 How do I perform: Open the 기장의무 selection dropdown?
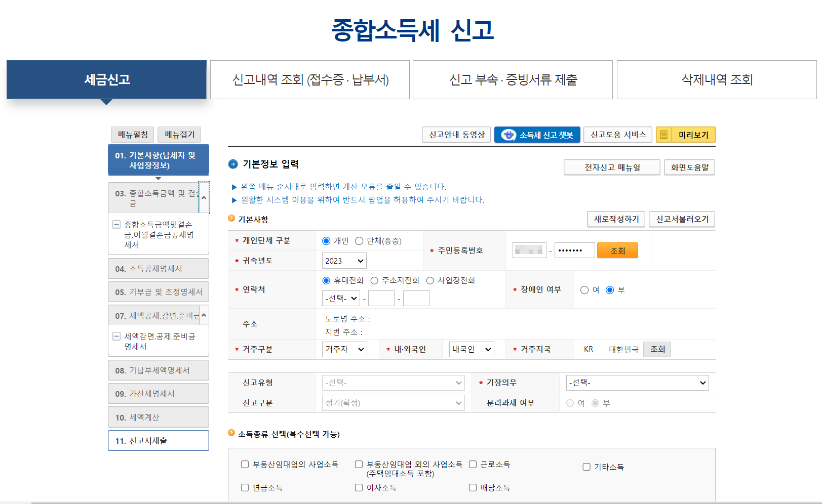(x=637, y=383)
